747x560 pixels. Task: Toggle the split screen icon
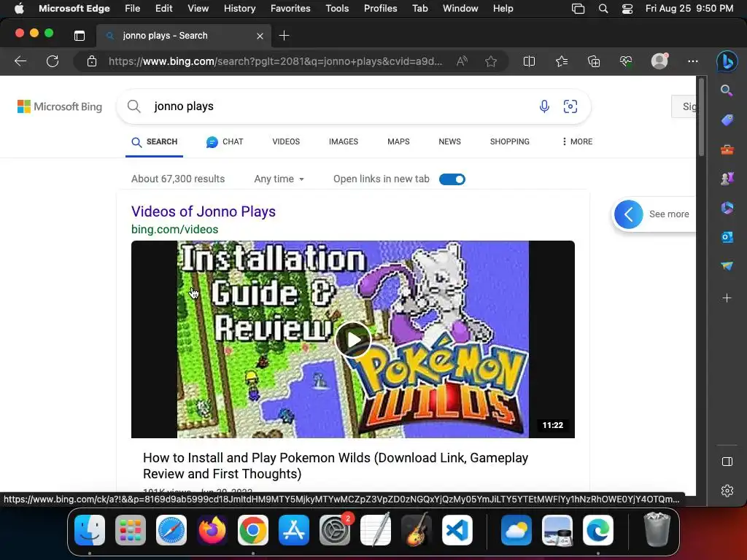pyautogui.click(x=529, y=61)
